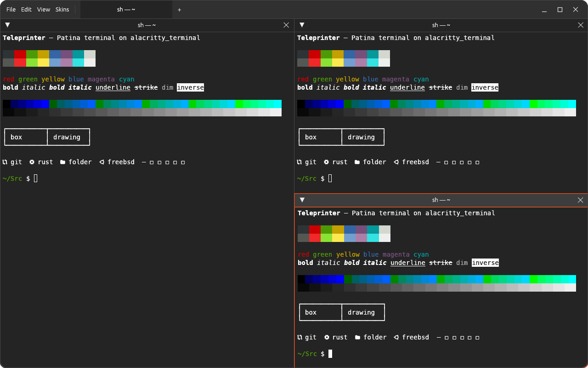Viewport: 588px width, 368px height.
Task: Click the "~/Src" prompt in the left pane
Action: click(x=12, y=178)
